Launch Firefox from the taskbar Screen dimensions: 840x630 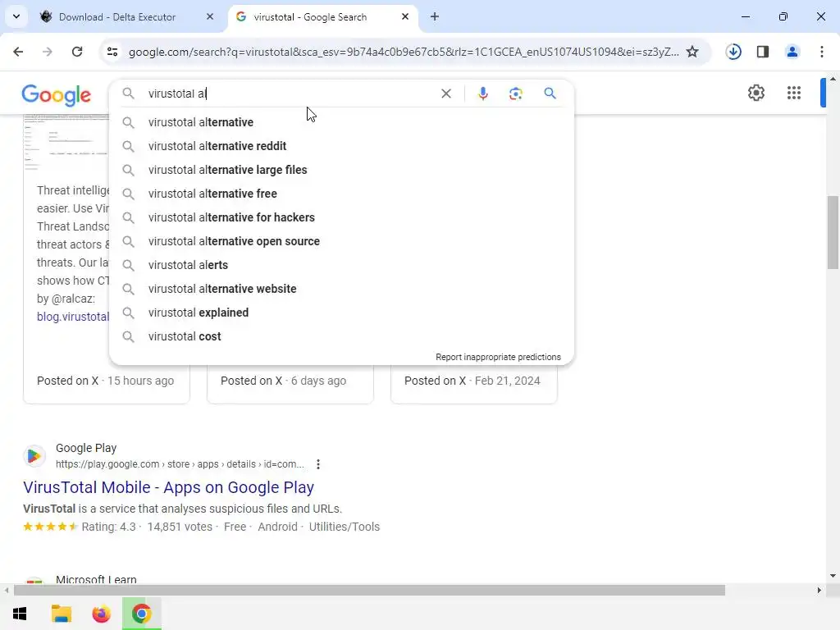[101, 614]
